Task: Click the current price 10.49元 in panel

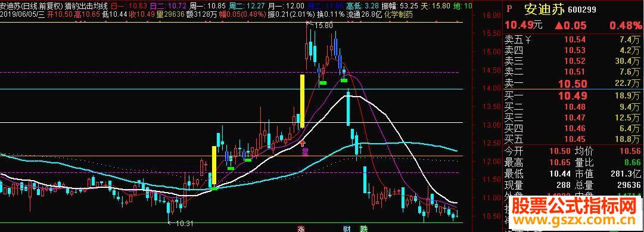Action: point(524,25)
